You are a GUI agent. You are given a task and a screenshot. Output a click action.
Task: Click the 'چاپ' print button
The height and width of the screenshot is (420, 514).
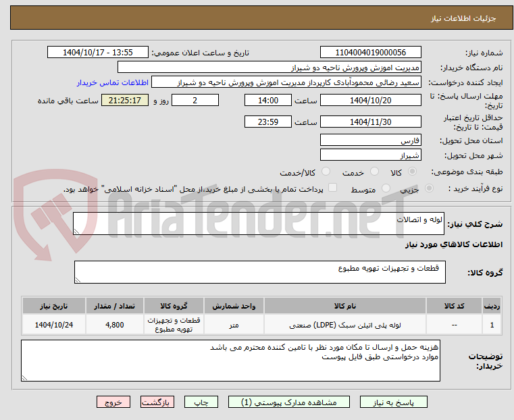pos(201,402)
